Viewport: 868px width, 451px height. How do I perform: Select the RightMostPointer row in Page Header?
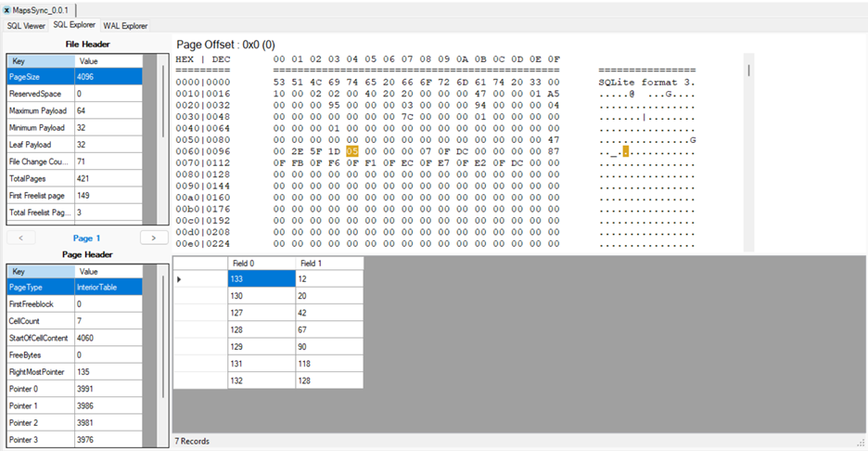74,372
